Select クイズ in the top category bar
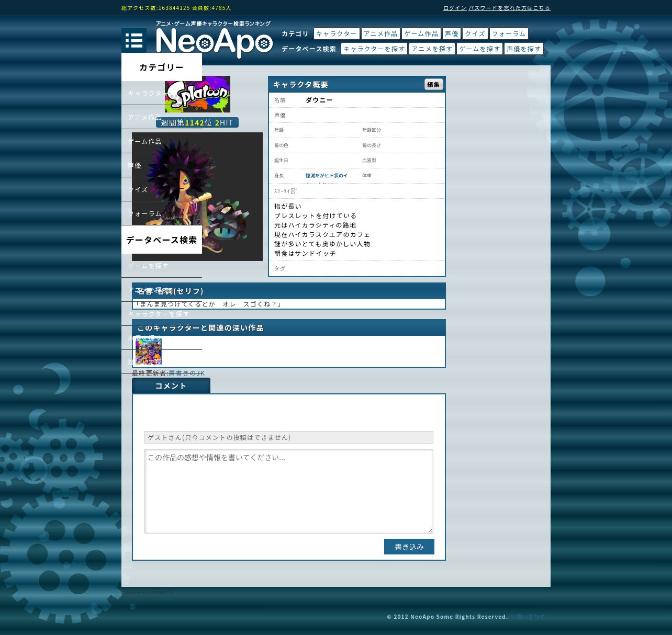 click(x=475, y=33)
